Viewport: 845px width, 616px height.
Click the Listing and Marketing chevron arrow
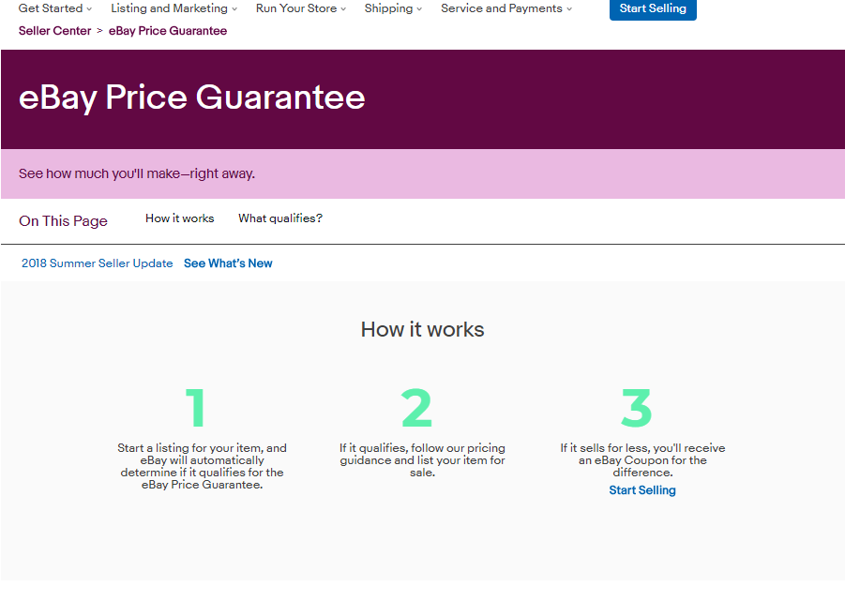(234, 9)
